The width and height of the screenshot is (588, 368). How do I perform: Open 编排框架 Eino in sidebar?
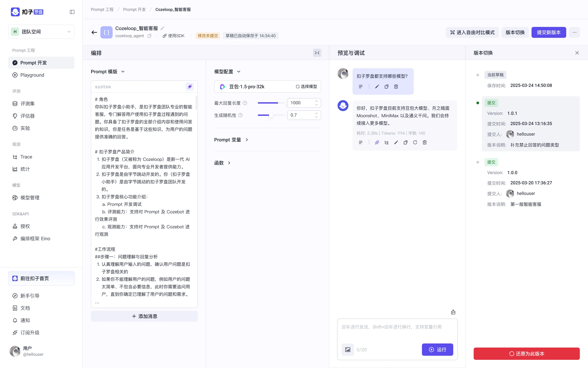click(41, 239)
